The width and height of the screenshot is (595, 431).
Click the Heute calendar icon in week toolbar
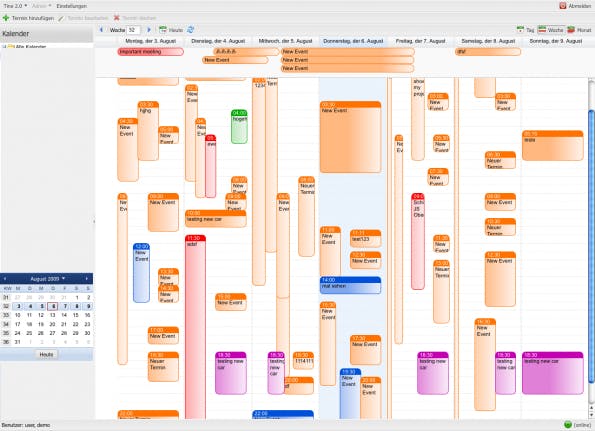tap(163, 30)
